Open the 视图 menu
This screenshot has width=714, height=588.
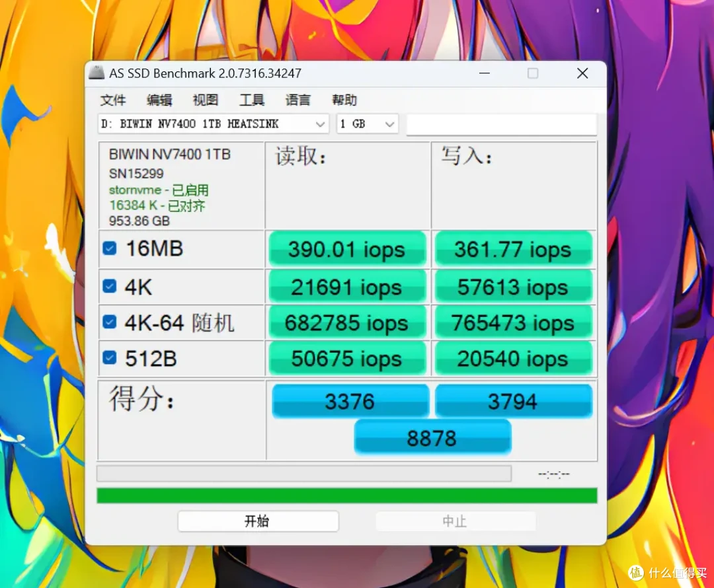(x=206, y=100)
